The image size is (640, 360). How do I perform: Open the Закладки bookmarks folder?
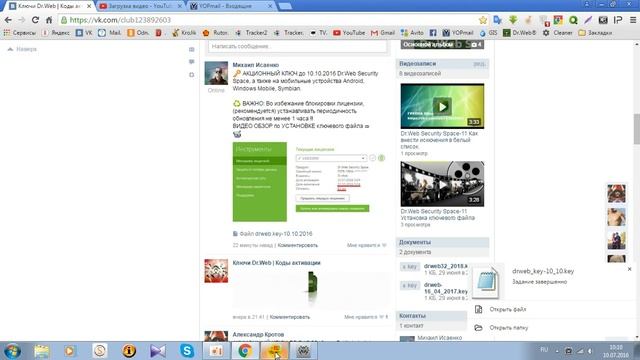pos(595,33)
